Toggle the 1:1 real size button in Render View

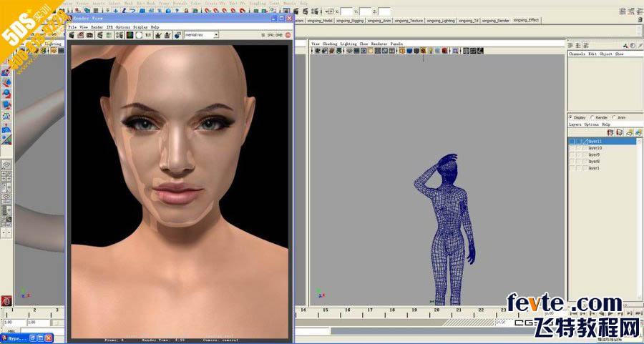click(148, 35)
